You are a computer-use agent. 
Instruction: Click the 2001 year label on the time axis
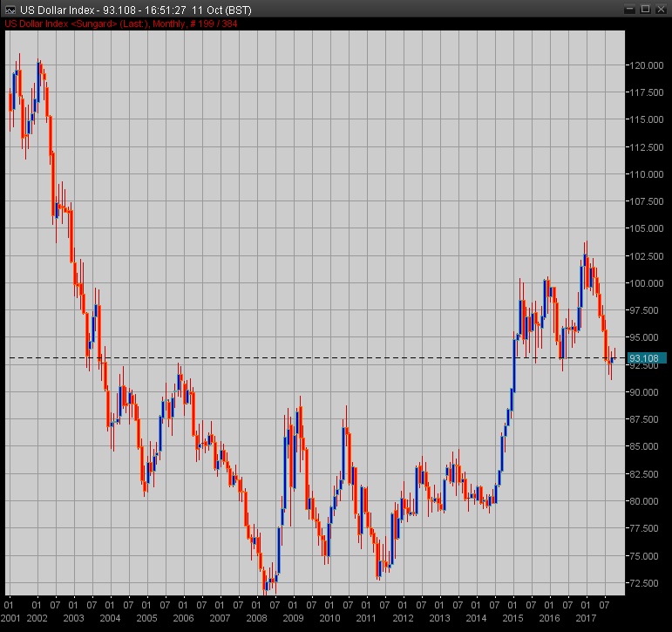(x=11, y=617)
